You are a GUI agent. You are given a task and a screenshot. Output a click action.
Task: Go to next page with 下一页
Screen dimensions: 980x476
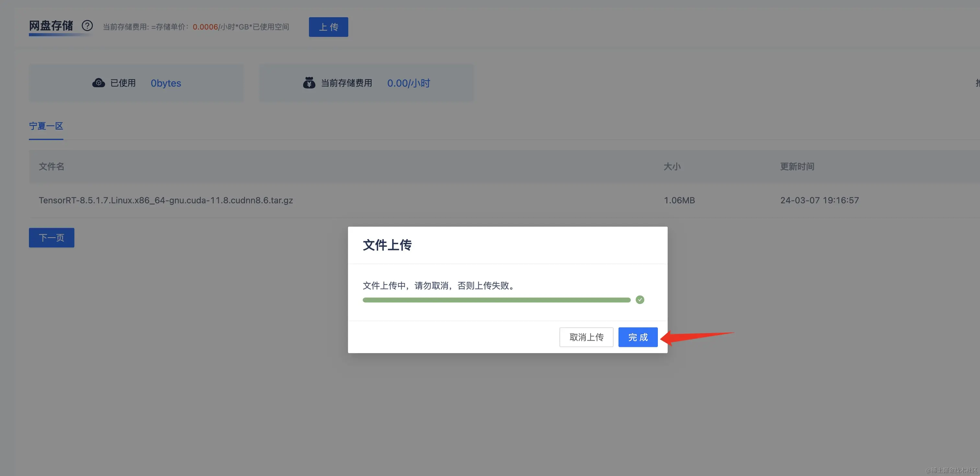[x=51, y=238]
